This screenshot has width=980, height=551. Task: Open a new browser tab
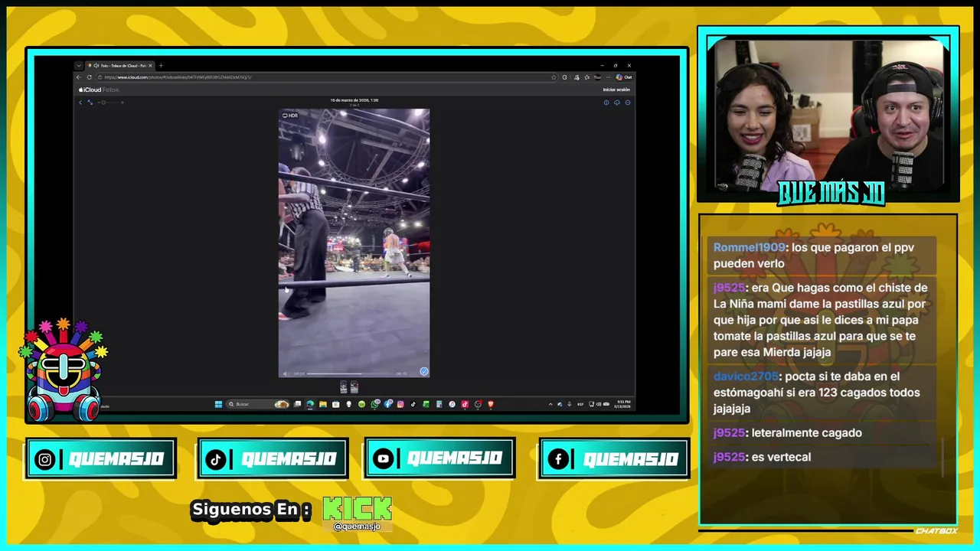161,66
